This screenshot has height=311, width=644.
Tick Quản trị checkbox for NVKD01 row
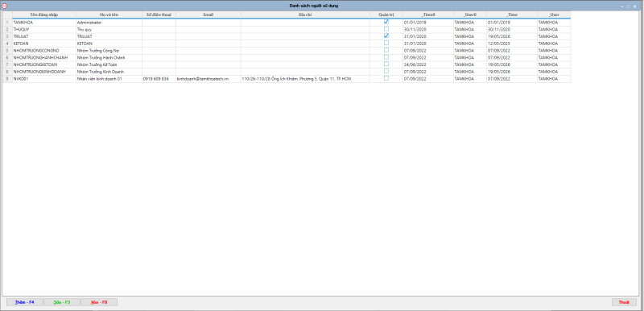point(386,78)
